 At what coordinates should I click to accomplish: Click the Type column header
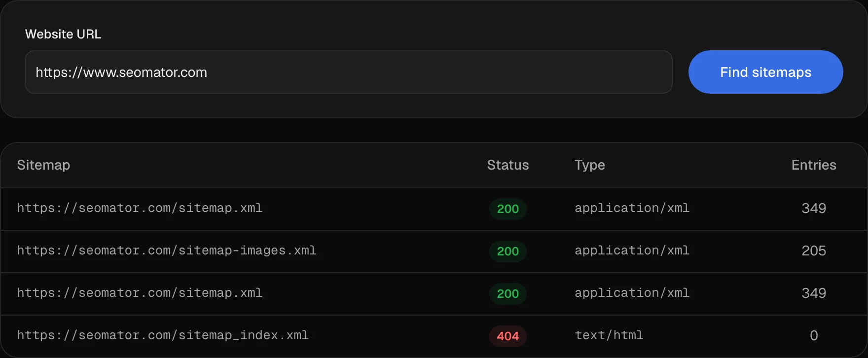(x=590, y=165)
